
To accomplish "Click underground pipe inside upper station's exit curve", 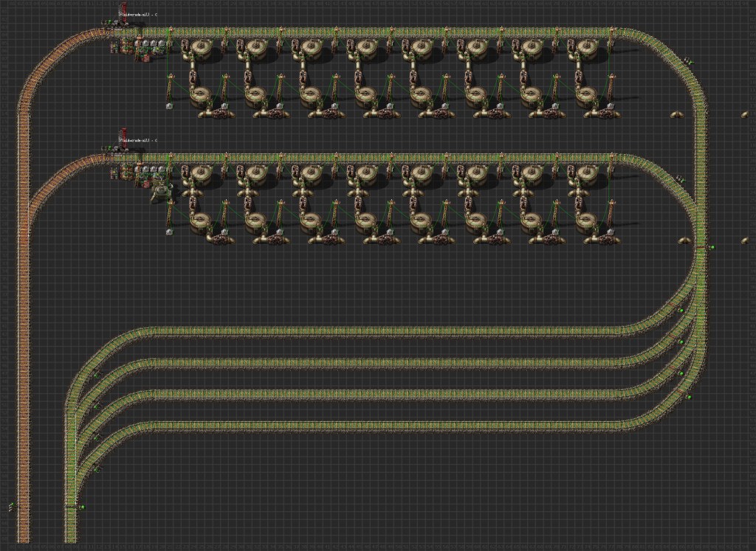I will [x=676, y=114].
